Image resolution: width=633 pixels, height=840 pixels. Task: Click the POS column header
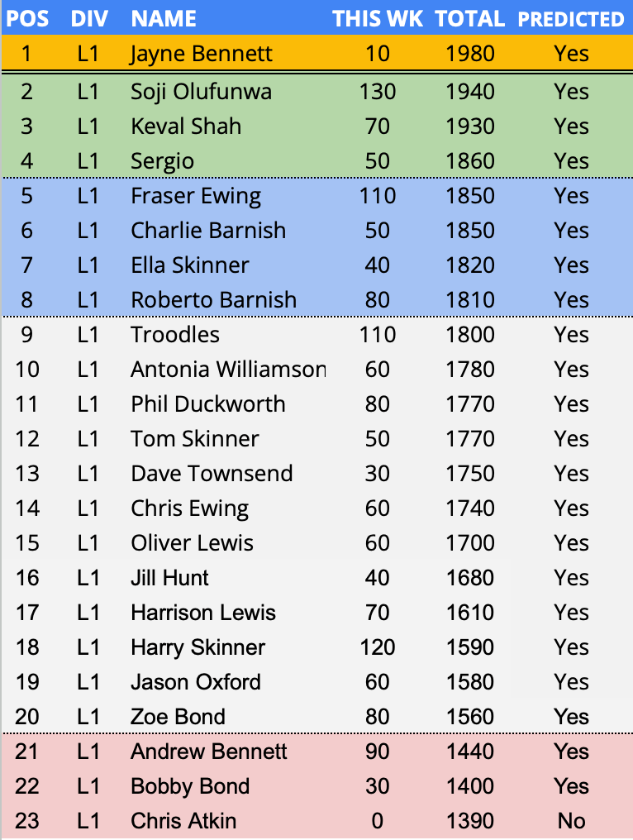27,18
